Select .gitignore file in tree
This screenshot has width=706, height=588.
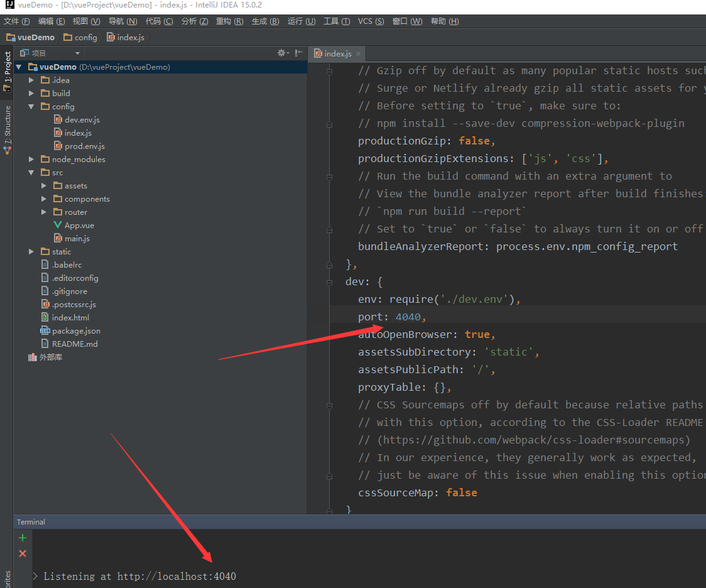(64, 291)
